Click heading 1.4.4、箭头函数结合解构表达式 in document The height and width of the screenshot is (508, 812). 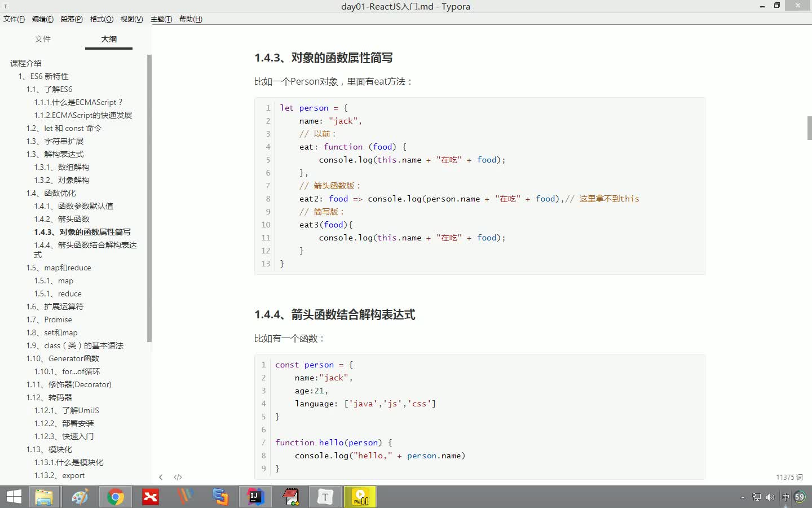pyautogui.click(x=334, y=314)
